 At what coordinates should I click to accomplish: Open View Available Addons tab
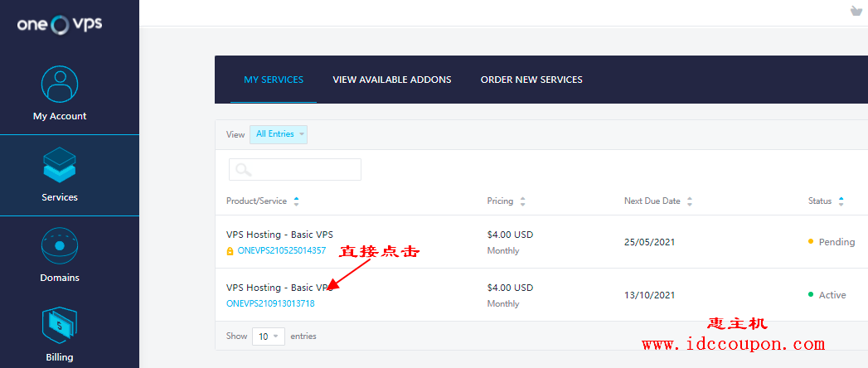click(392, 80)
